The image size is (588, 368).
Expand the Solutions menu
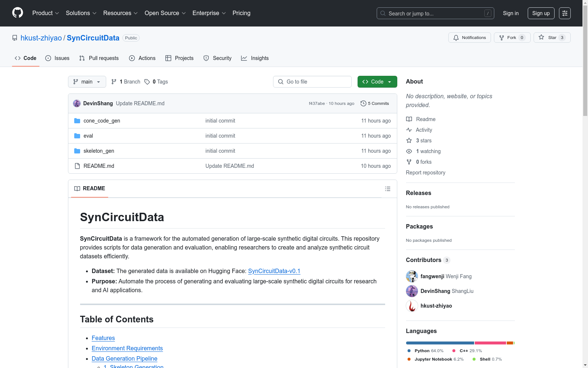point(81,13)
